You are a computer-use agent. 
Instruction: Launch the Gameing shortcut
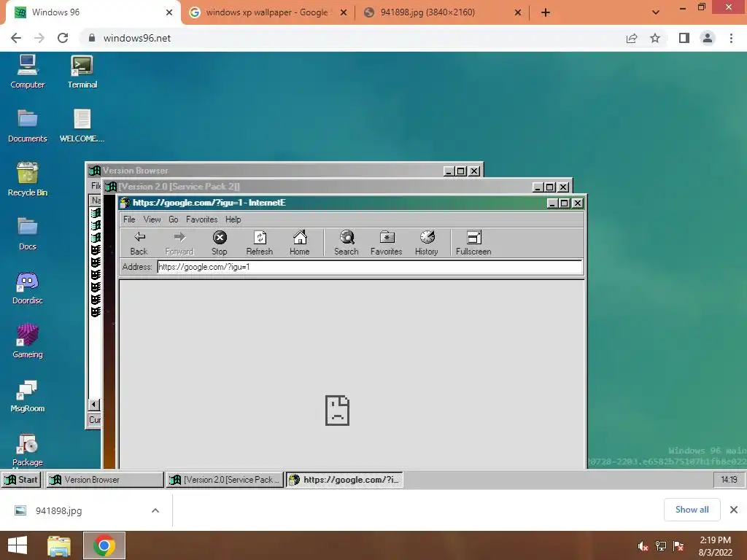click(x=27, y=341)
